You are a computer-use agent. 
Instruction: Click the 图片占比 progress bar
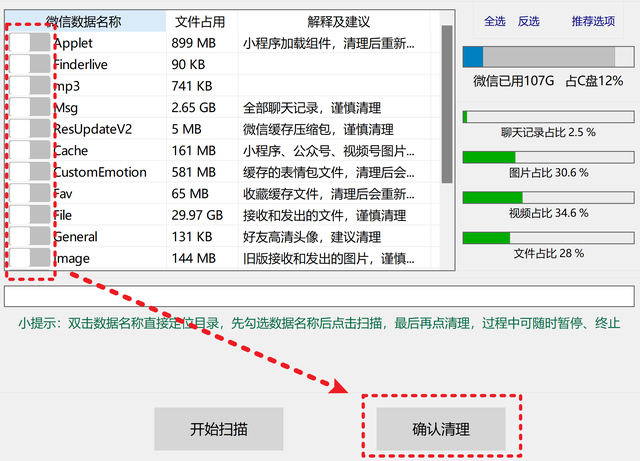[x=548, y=157]
